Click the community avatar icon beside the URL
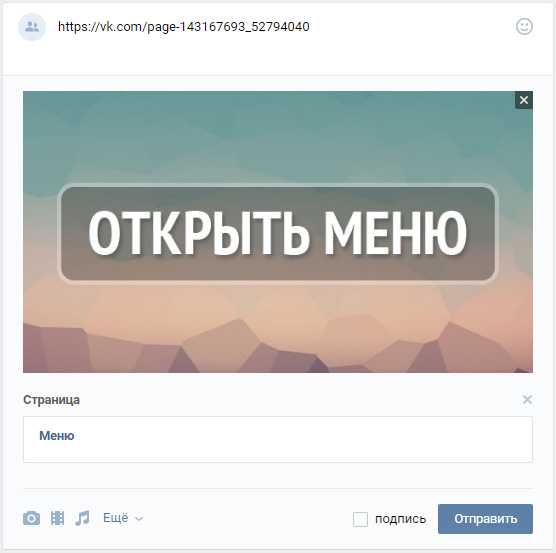This screenshot has height=553, width=556. (x=32, y=27)
